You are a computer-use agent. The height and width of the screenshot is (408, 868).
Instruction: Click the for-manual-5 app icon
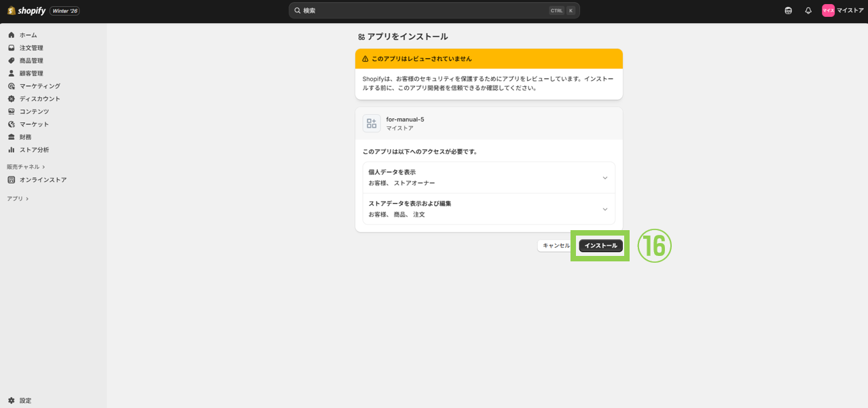372,124
